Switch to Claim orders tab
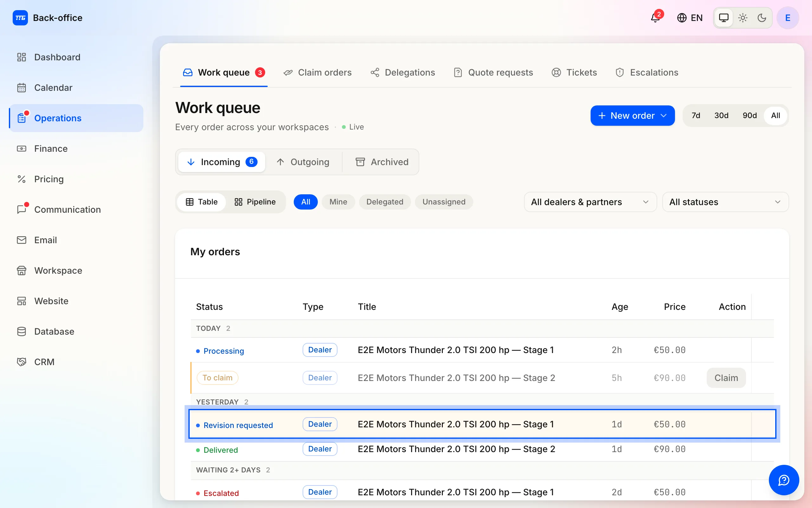 [x=317, y=73]
